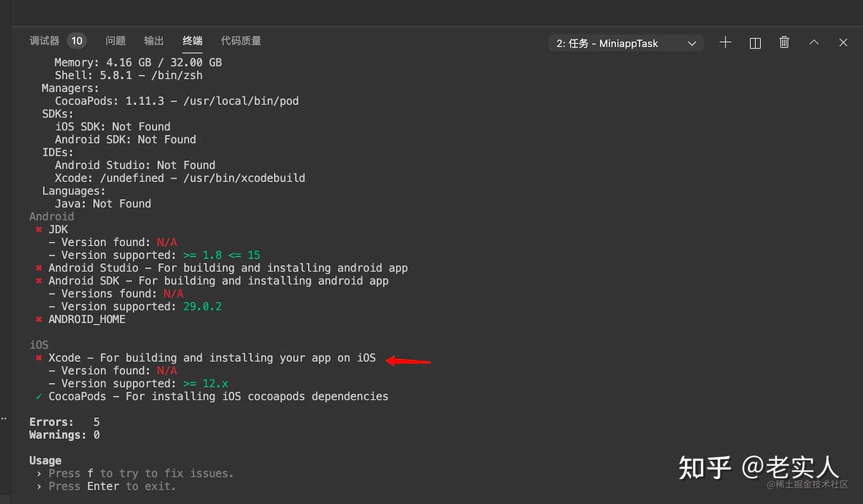Click the red X beside JDK

point(39,230)
